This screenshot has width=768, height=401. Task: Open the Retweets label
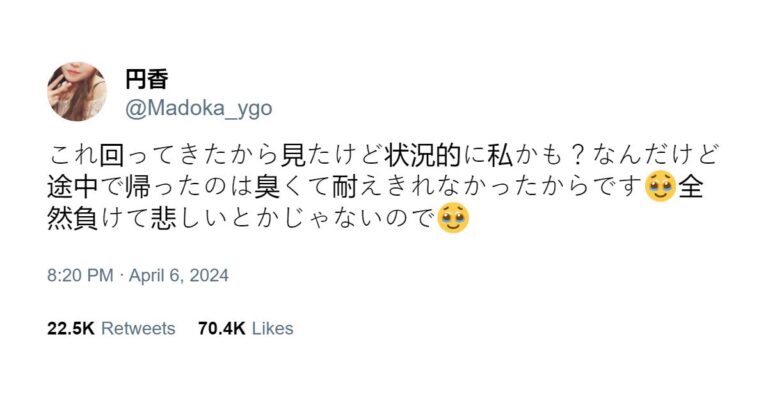(138, 329)
